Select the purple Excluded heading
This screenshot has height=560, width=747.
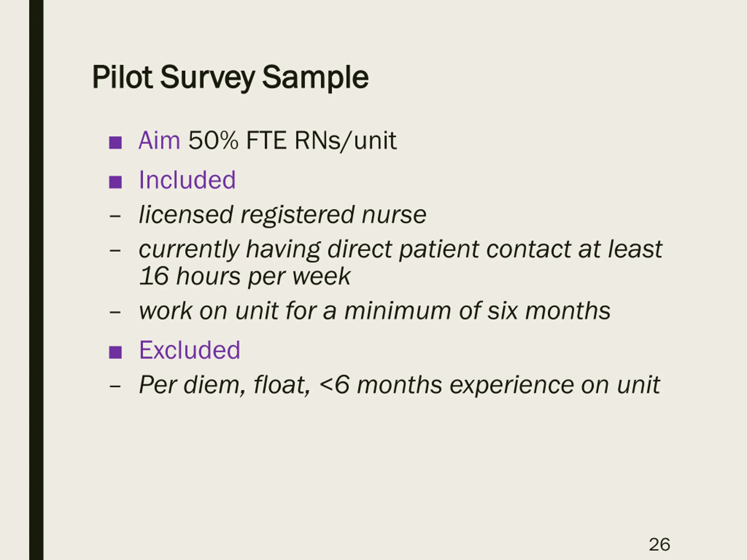pyautogui.click(x=189, y=350)
